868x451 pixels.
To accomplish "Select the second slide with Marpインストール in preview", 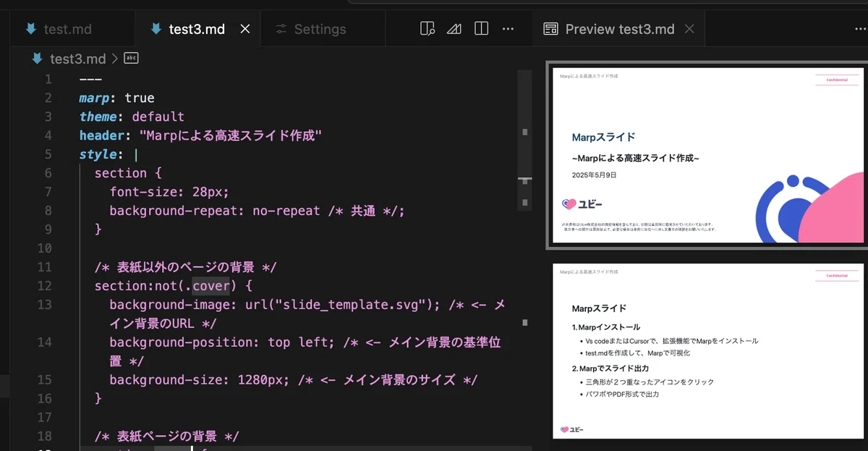I will pos(708,351).
